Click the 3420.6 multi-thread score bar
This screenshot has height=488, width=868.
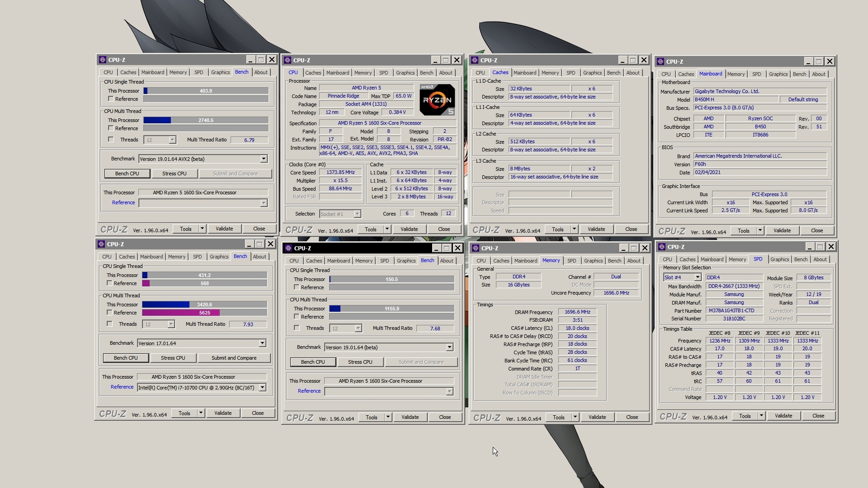point(204,305)
